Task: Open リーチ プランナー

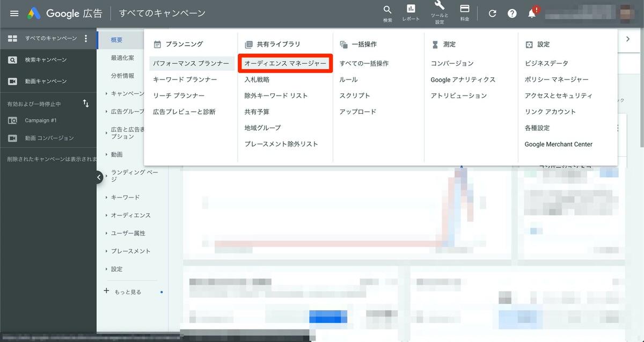Action: 179,96
